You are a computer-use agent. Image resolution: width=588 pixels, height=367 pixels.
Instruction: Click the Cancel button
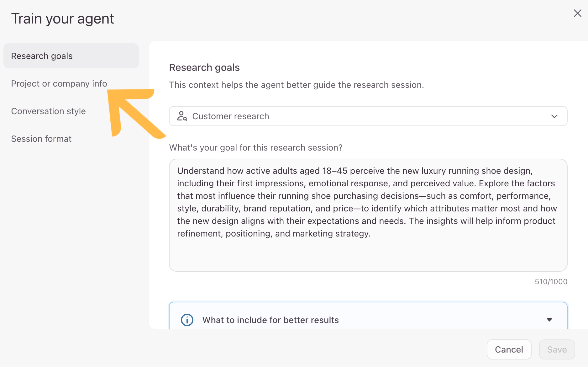tap(509, 349)
